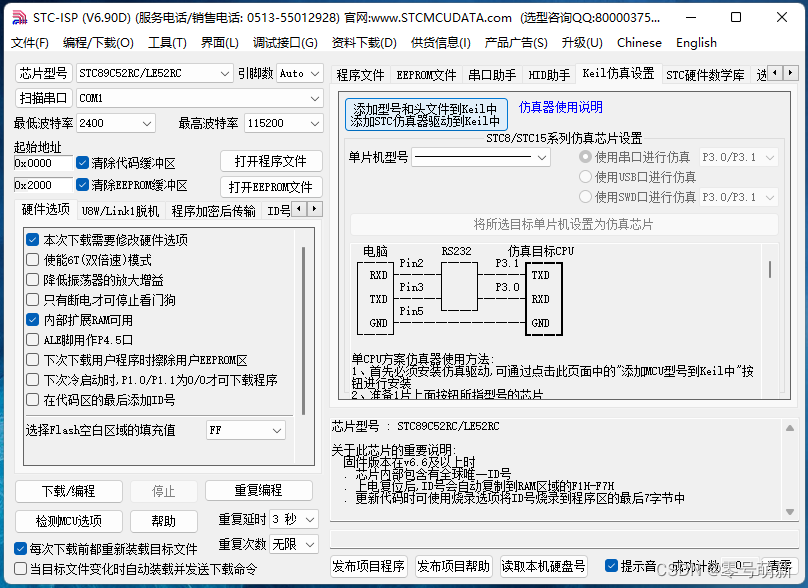
Task: Select 使用SWD口进行仿真 radio button
Action: click(x=585, y=197)
